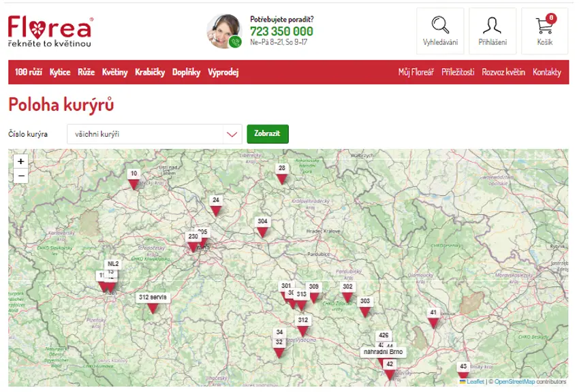The image size is (579, 392).
Task: Click the náhradní Brno courier marker
Action: coord(383,352)
